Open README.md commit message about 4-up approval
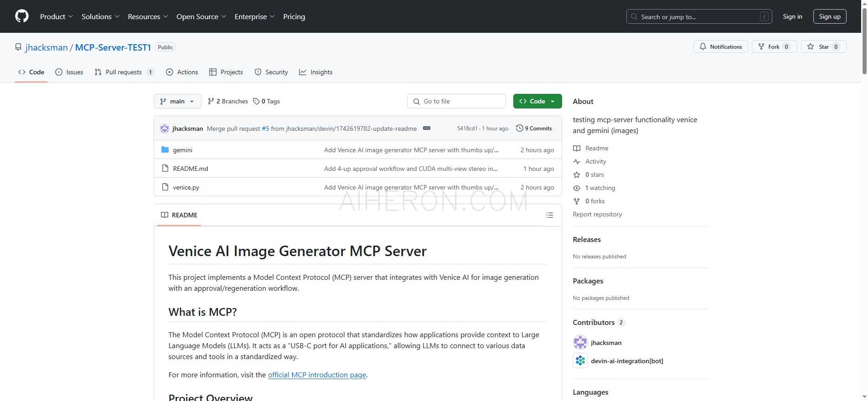The height and width of the screenshot is (401, 868). point(411,169)
